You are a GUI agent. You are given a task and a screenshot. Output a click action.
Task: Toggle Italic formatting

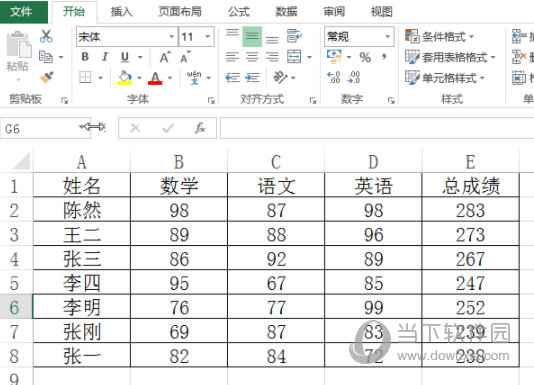[x=105, y=57]
